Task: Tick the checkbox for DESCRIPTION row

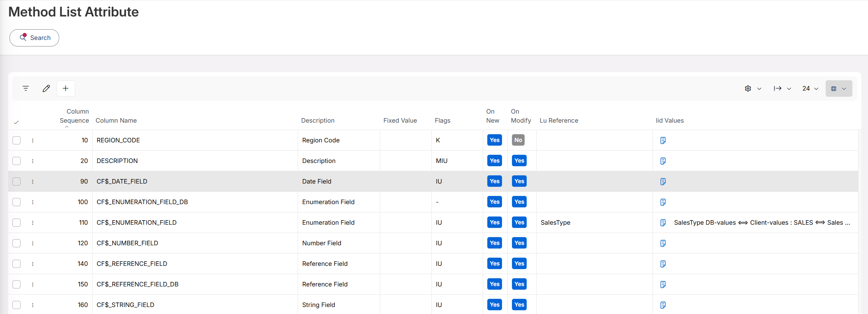Action: (16, 161)
